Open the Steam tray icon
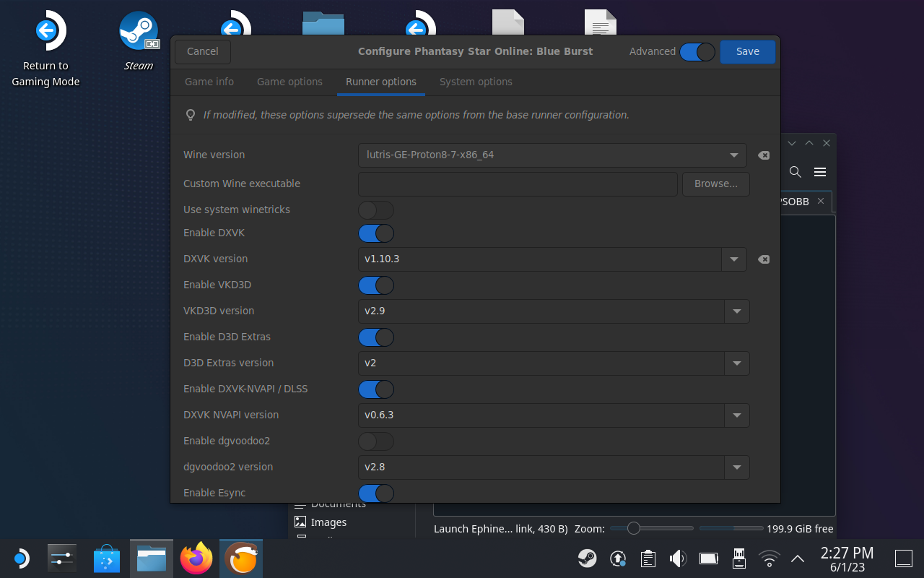Image resolution: width=924 pixels, height=578 pixels. point(587,558)
